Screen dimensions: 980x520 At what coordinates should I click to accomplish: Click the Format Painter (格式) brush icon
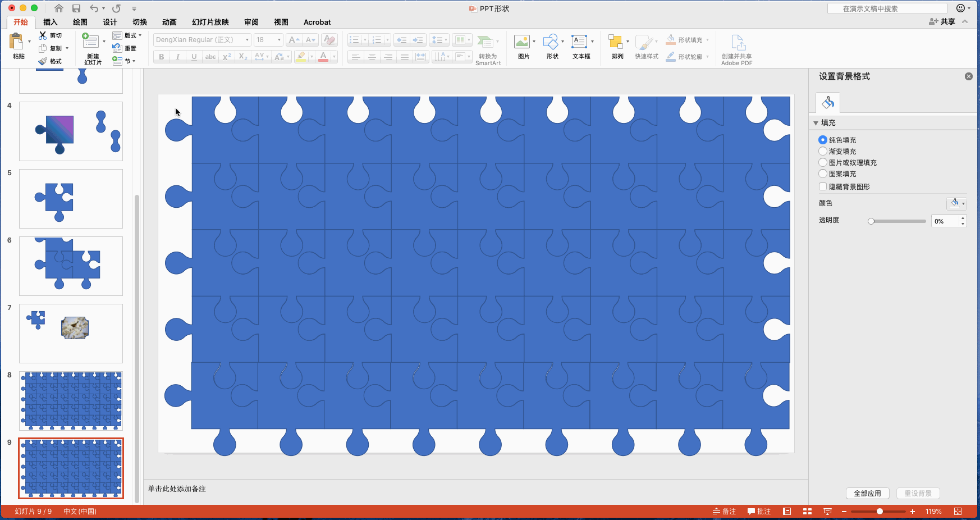[x=43, y=61]
